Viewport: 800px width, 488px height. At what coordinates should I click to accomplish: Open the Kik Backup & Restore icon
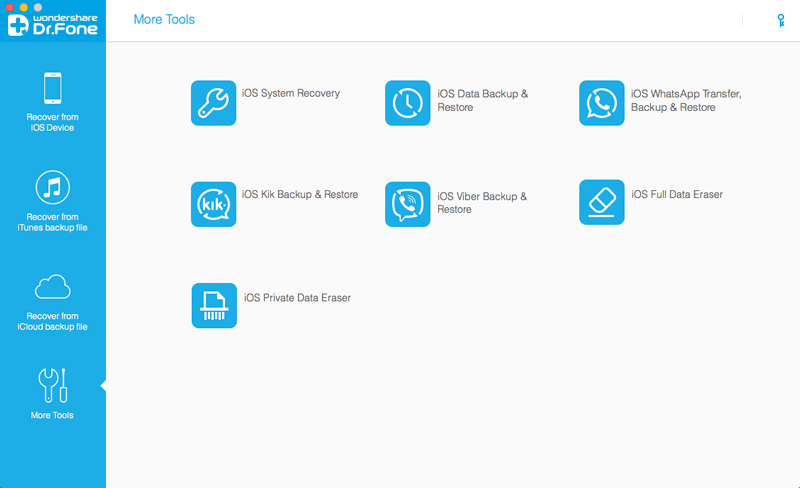213,204
